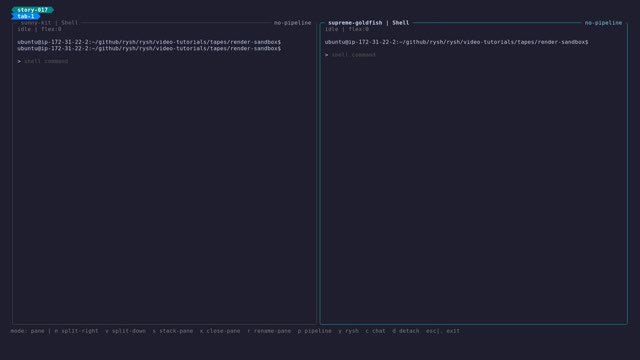Choose 'x close-pane' in the hint bar
The width and height of the screenshot is (640, 360).
(x=220, y=331)
